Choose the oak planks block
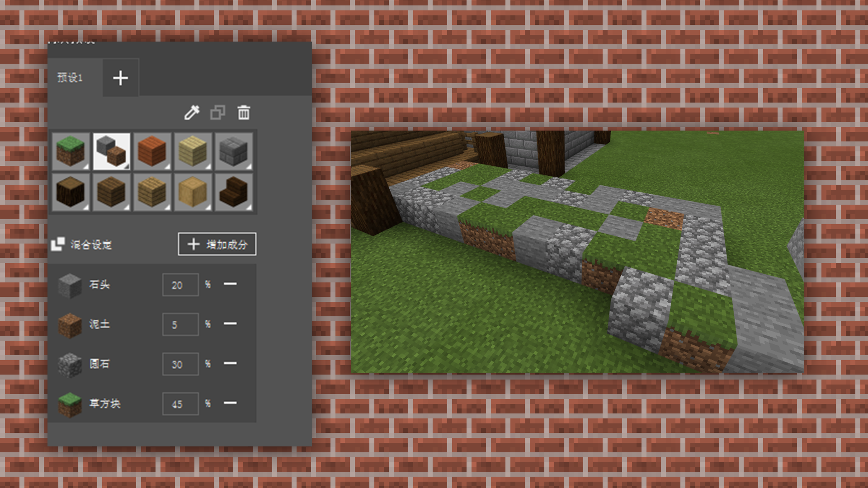 click(x=152, y=192)
